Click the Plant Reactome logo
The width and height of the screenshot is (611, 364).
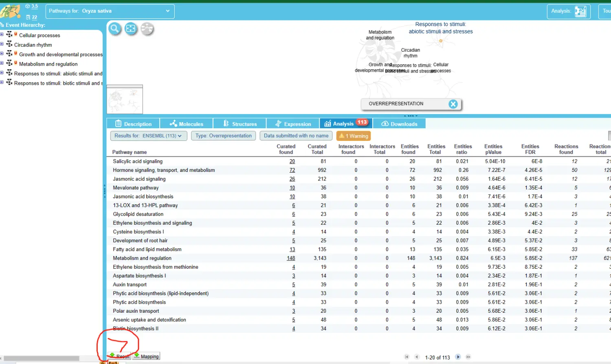click(x=10, y=11)
